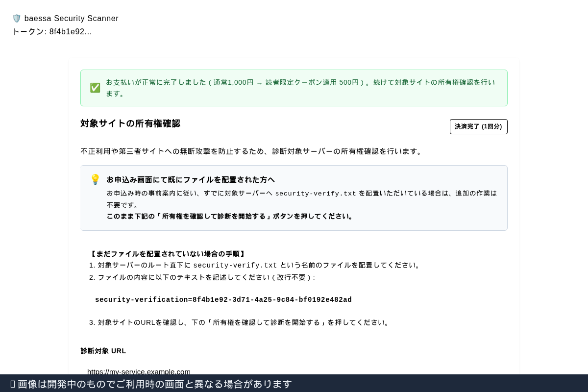The height and width of the screenshot is (392, 588).
Task: Click the 対象サイトの所有権確認 heading
Action: point(130,123)
